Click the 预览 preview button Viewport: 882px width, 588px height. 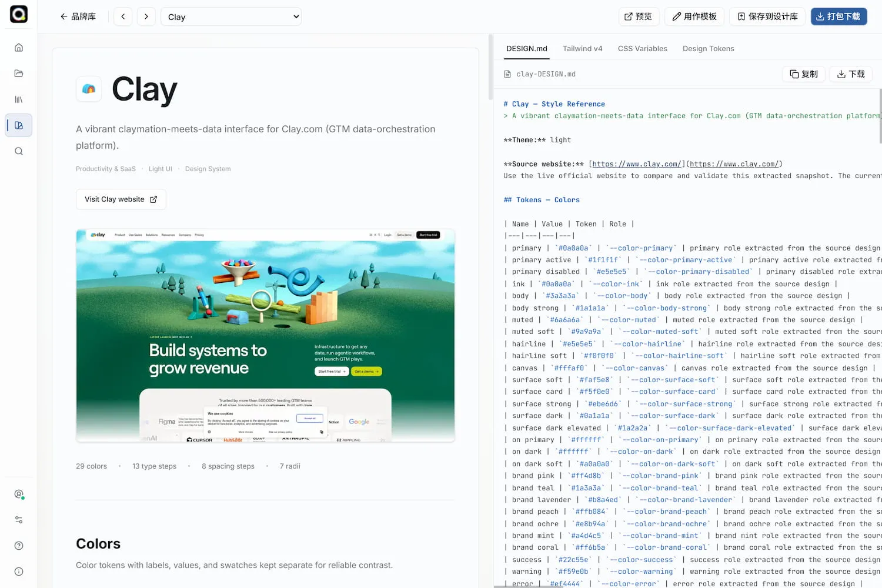[x=639, y=16]
